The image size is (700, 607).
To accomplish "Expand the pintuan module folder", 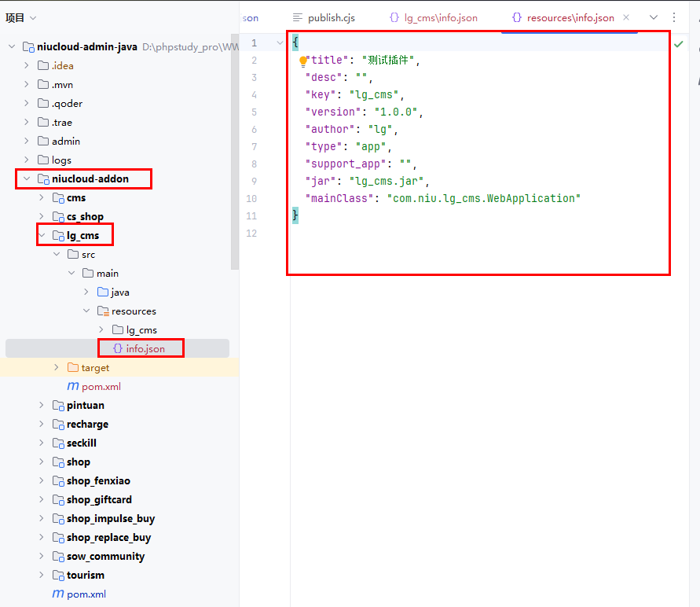I will (x=42, y=406).
